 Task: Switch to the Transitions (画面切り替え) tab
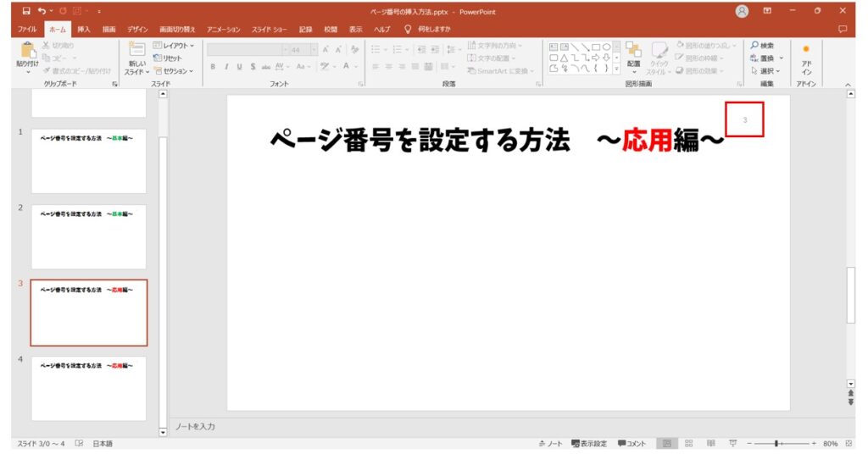tap(177, 30)
